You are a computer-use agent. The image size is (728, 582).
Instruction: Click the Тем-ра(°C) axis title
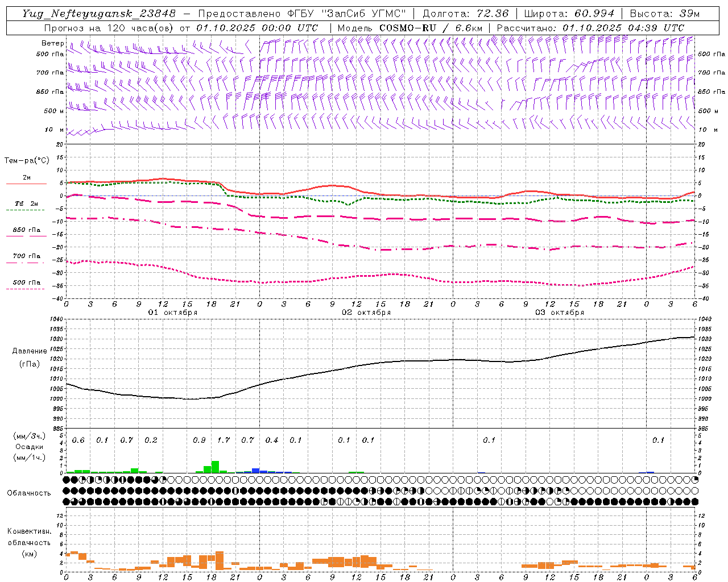pyautogui.click(x=27, y=161)
